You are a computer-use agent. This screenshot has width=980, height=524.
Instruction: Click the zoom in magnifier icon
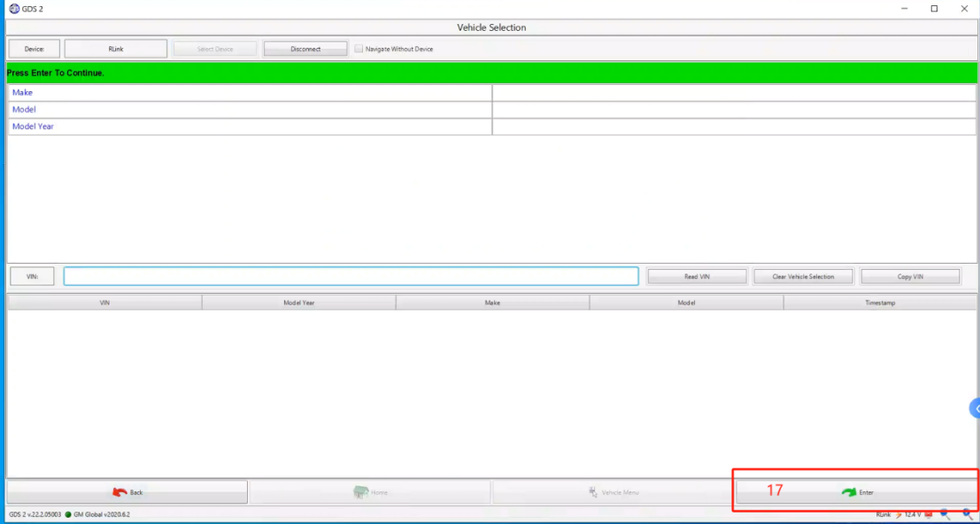[968, 514]
